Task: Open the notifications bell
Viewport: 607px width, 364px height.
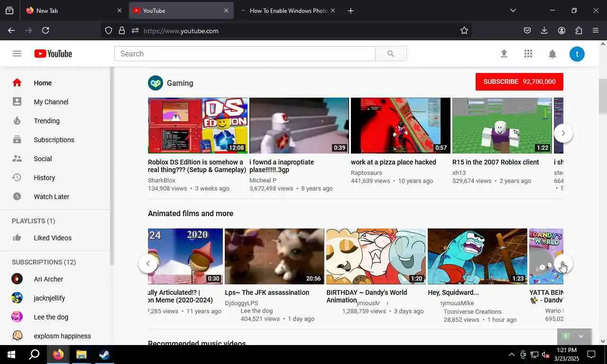Action: pos(552,54)
